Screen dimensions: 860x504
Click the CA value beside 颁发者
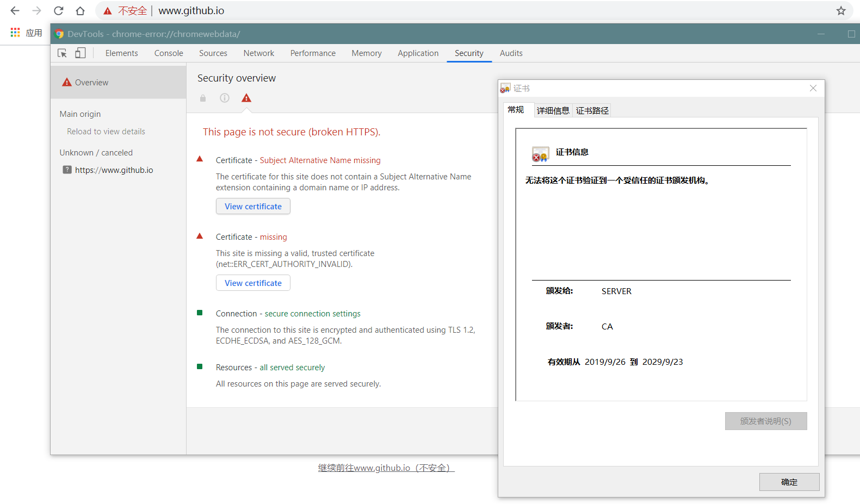[x=607, y=327]
